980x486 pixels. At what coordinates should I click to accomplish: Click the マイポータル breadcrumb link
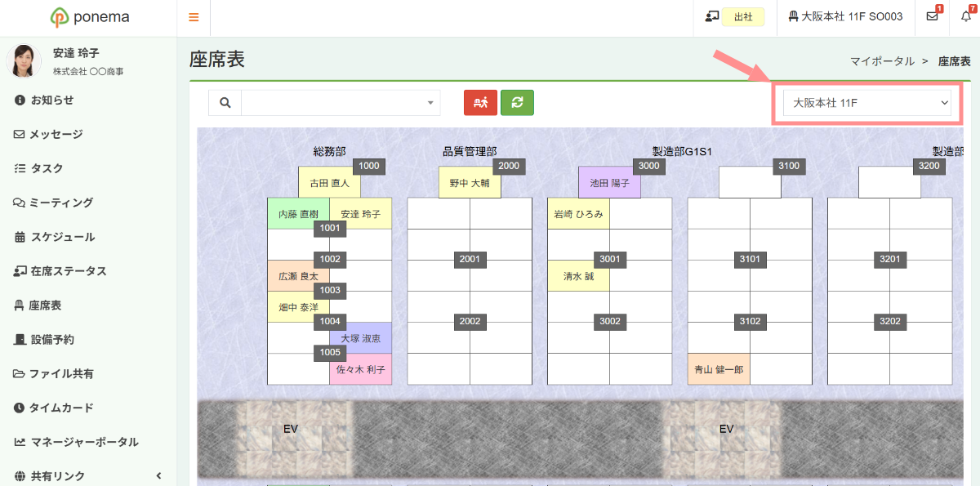(882, 61)
